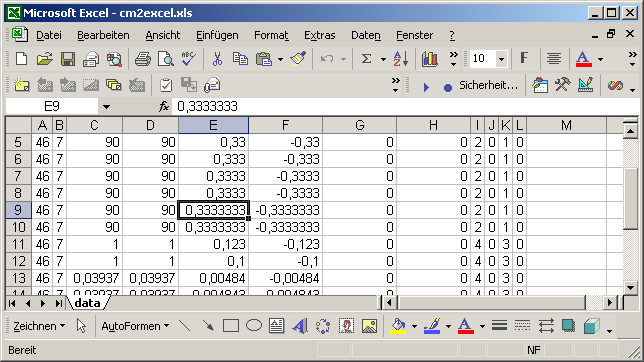Activate the Format Painter brush
The height and width of the screenshot is (362, 644).
(298, 59)
